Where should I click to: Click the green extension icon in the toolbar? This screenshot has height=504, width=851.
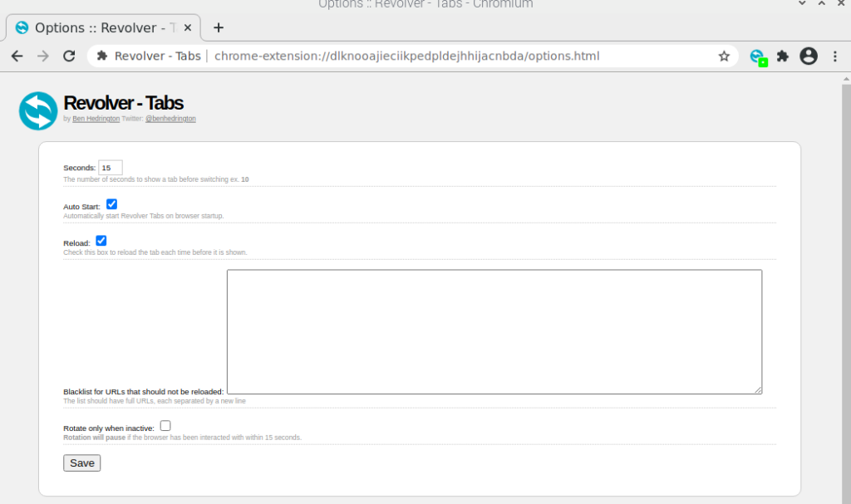pyautogui.click(x=757, y=56)
